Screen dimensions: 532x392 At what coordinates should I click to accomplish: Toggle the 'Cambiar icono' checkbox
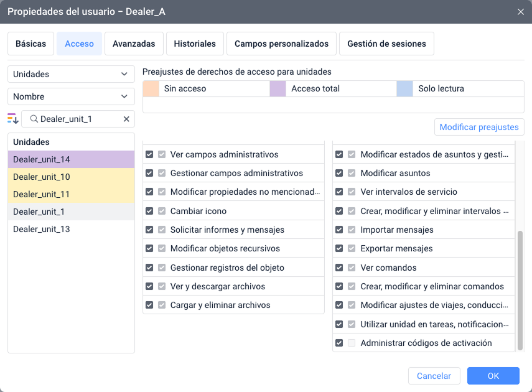point(149,211)
